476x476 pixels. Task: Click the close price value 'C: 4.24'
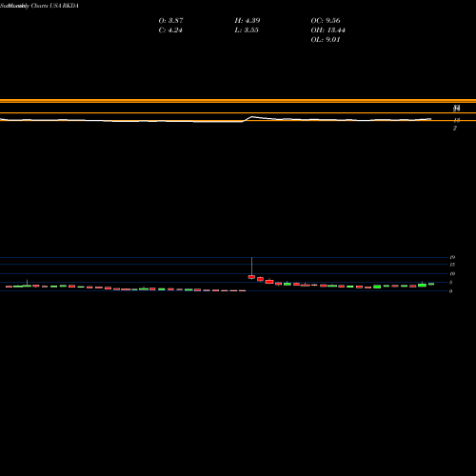[170, 30]
